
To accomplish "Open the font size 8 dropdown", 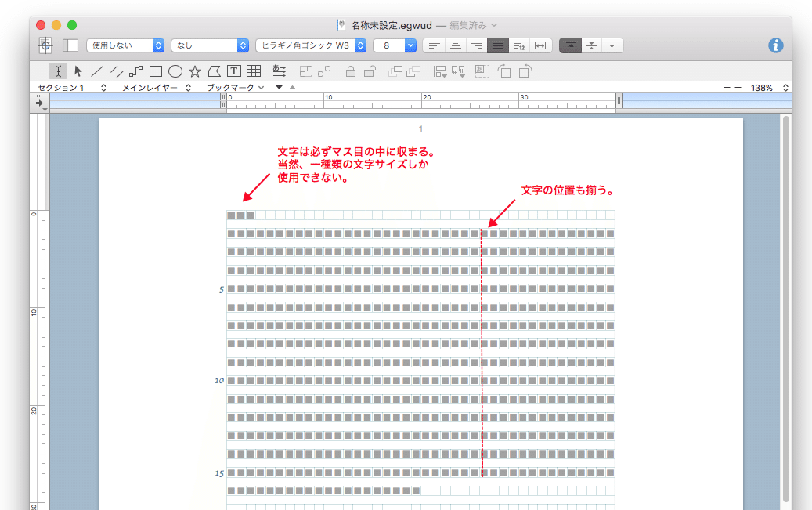I will 395,45.
